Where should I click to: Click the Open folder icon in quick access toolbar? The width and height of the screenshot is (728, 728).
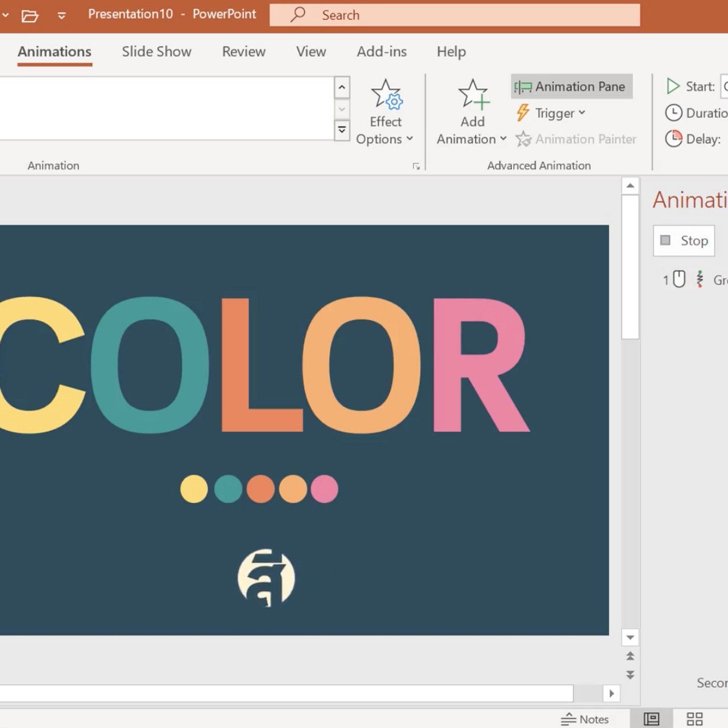click(x=30, y=15)
